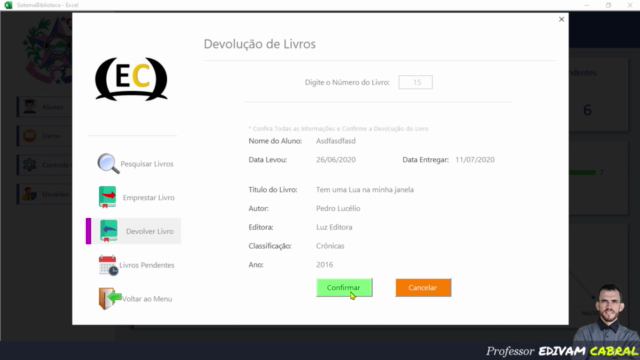
Task: Click student name 'Asdfasdfasd'
Action: 336,141
